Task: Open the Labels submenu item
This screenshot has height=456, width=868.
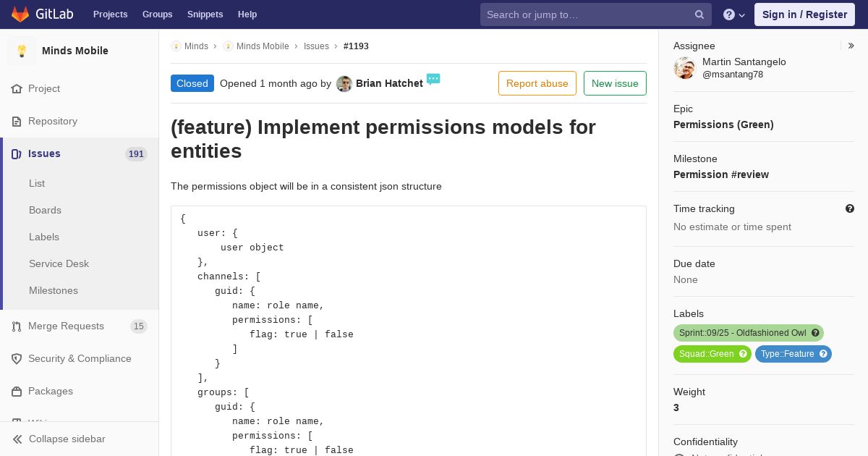Action: click(44, 237)
